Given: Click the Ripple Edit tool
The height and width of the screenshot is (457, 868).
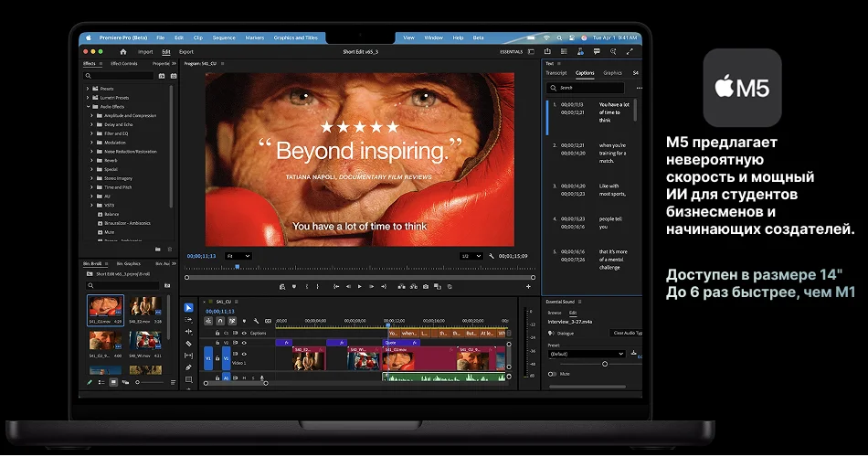Looking at the screenshot, I should [x=188, y=332].
